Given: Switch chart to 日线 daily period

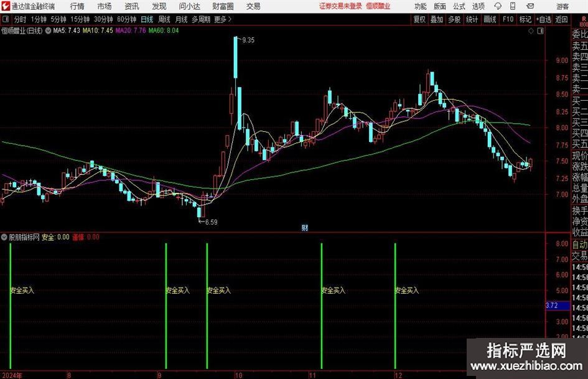Looking at the screenshot, I should pos(147,19).
